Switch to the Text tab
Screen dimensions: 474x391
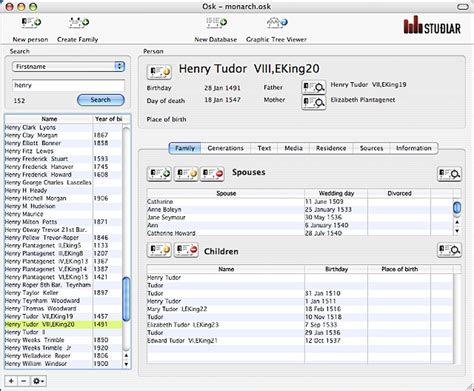tap(264, 148)
